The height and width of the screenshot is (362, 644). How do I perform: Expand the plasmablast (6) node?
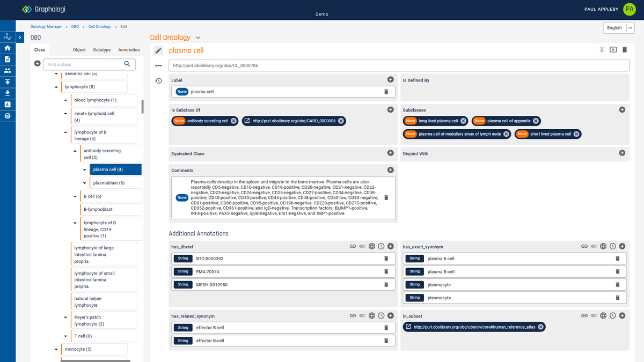pyautogui.click(x=84, y=183)
